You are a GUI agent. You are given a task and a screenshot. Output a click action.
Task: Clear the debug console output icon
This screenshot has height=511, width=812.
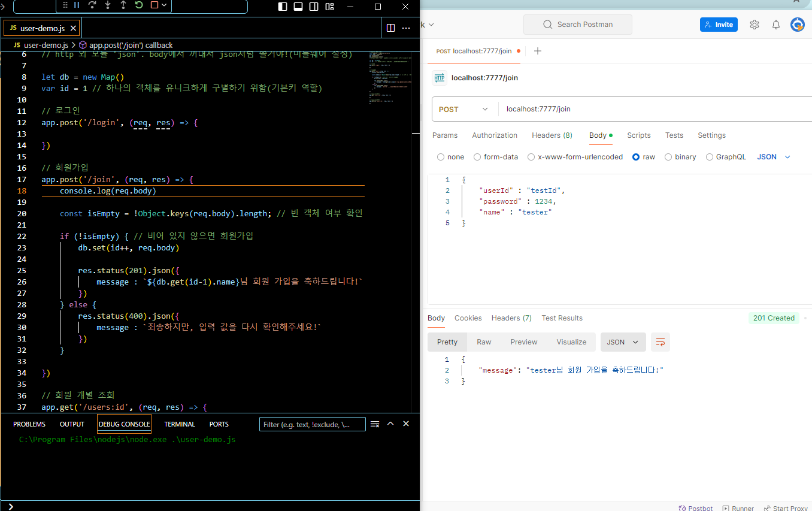(x=375, y=424)
